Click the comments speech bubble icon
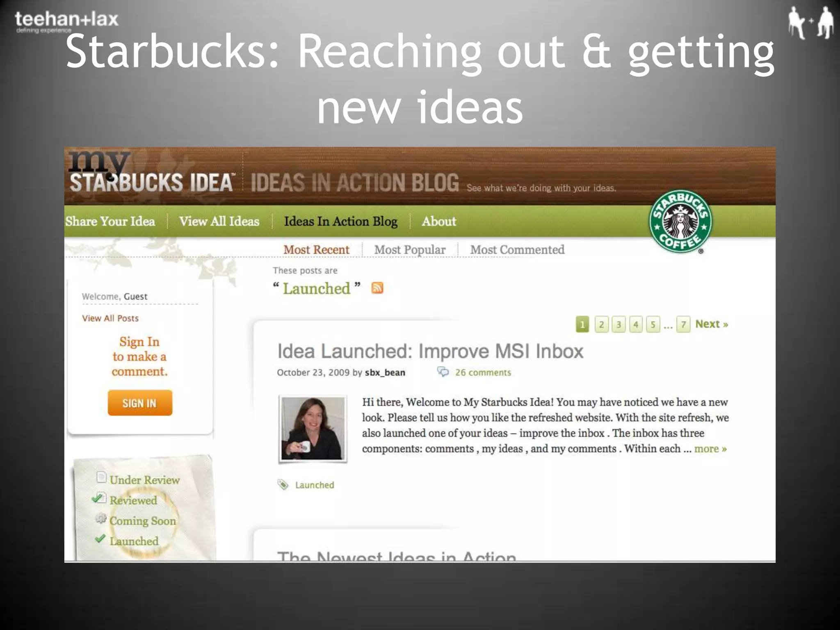This screenshot has width=840, height=630. pyautogui.click(x=443, y=372)
